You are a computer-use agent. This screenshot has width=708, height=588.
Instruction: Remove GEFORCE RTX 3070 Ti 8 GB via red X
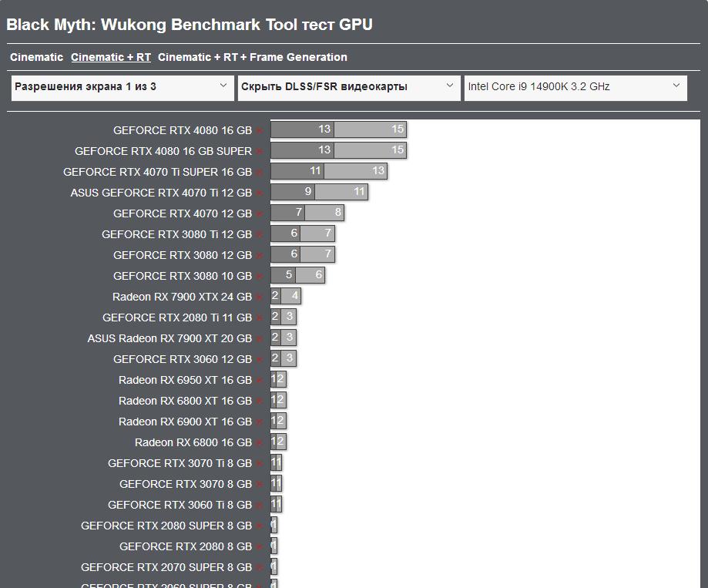tap(259, 463)
